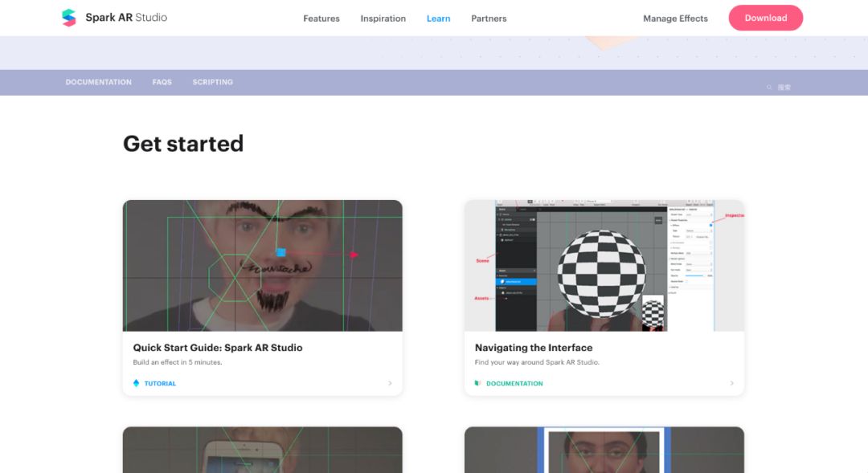Switch to the FAQs tab
The width and height of the screenshot is (868, 473).
click(162, 82)
